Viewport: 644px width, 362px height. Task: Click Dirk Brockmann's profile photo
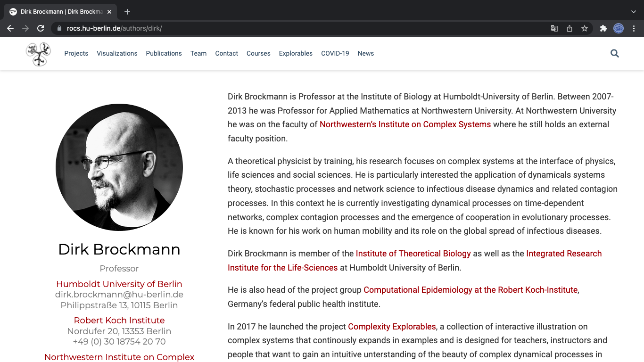pyautogui.click(x=119, y=167)
